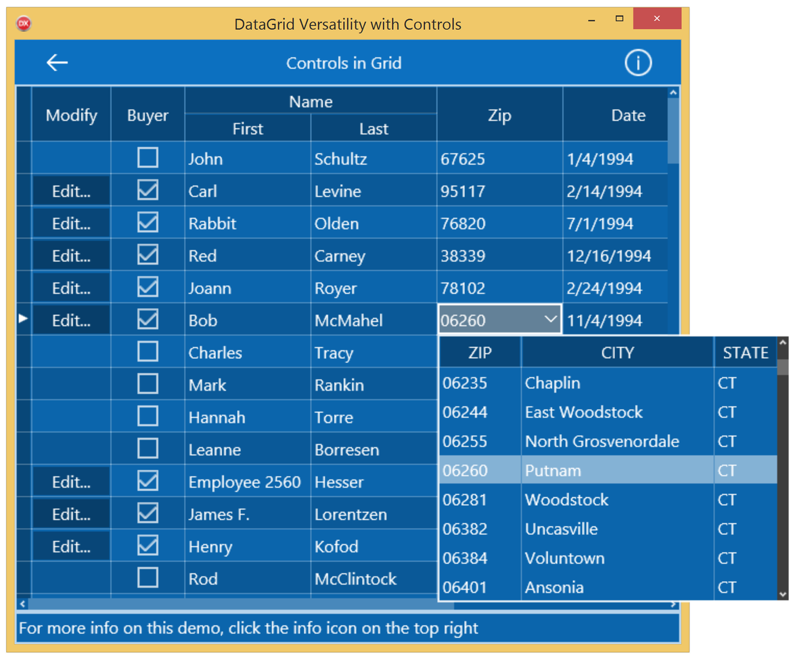Image resolution: width=812 pixels, height=667 pixels.
Task: Check Buyer checkbox for Charles Tracy
Action: tap(148, 352)
